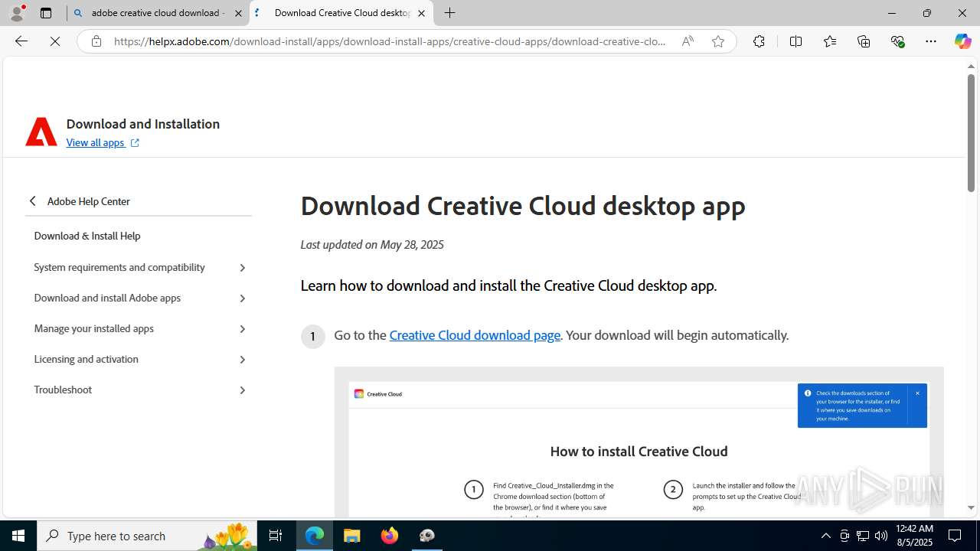Open the browser profile avatar
This screenshot has width=980, height=551.
[x=17, y=13]
